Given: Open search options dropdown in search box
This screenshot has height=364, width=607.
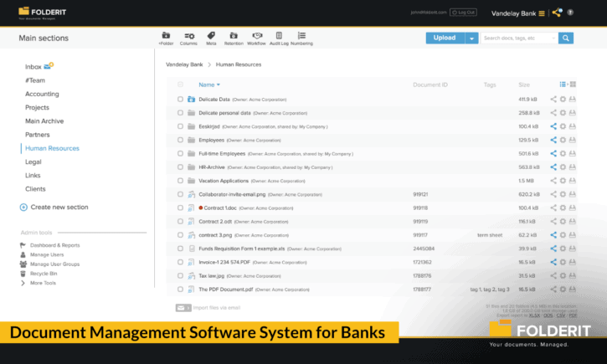Looking at the screenshot, I should pyautogui.click(x=553, y=38).
